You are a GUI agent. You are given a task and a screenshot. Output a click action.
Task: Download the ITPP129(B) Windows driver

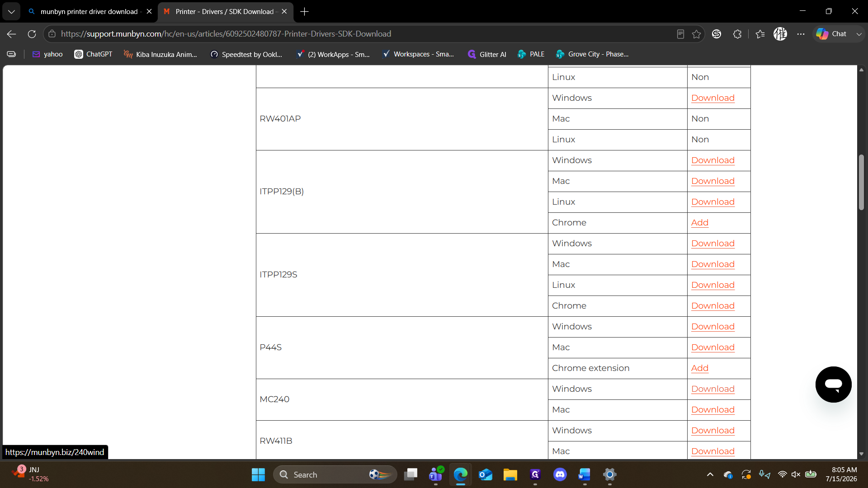713,160
